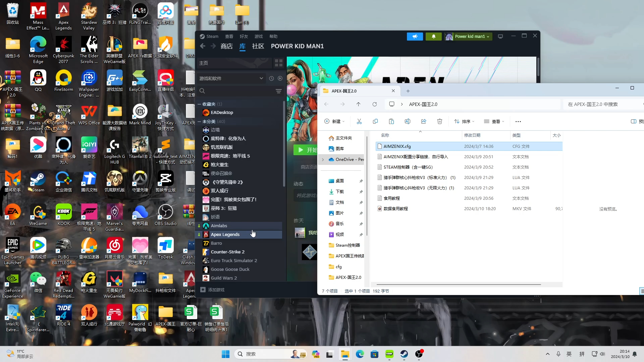Switch the Steam library to grid view
This screenshot has height=362, width=644.
pyautogui.click(x=279, y=63)
